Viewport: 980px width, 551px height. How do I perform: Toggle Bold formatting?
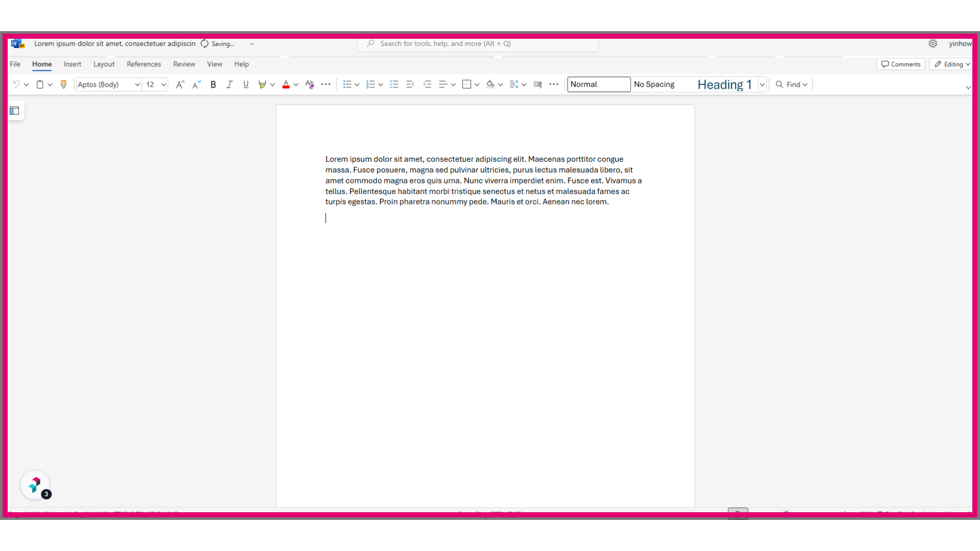click(213, 85)
